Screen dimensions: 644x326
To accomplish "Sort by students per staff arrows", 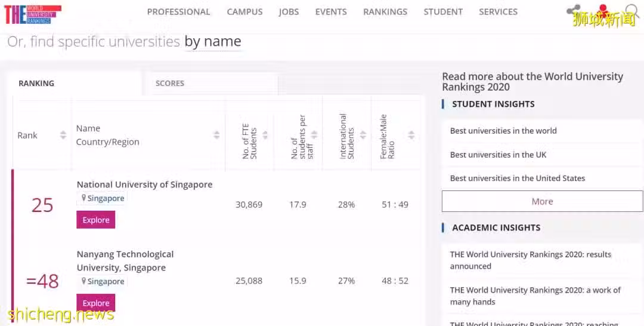I will click(314, 135).
